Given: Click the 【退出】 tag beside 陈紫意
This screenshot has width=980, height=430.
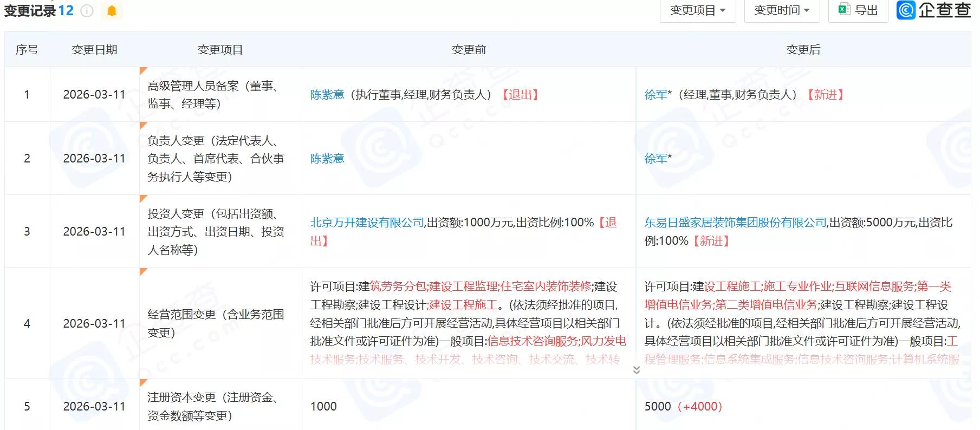Looking at the screenshot, I should tap(520, 95).
